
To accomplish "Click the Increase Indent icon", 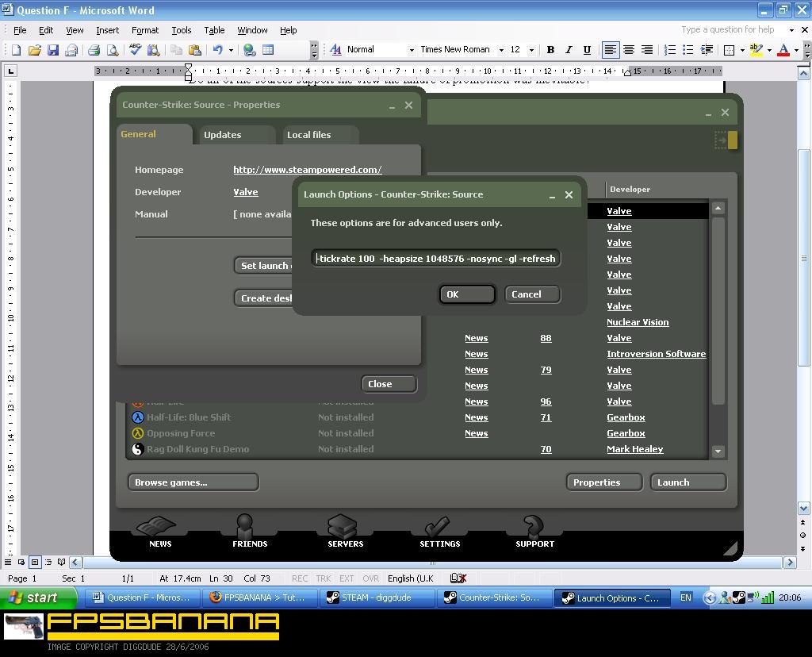I will [x=707, y=50].
